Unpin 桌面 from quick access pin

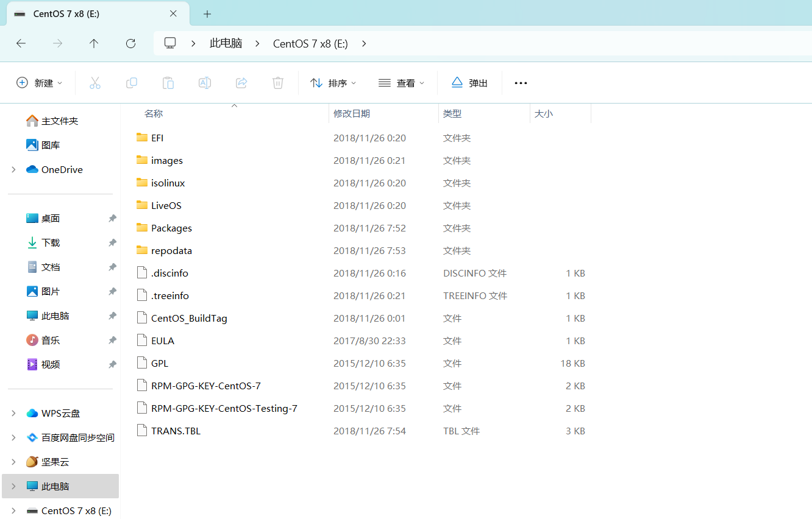112,218
